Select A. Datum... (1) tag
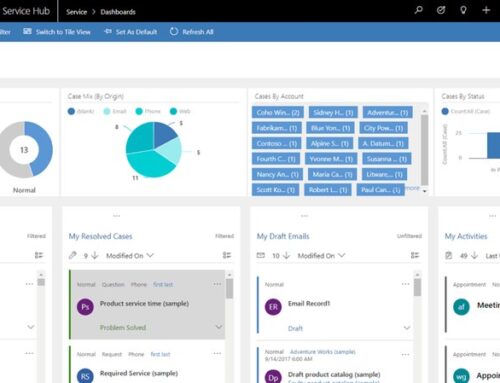The width and height of the screenshot is (500, 383). (x=383, y=143)
